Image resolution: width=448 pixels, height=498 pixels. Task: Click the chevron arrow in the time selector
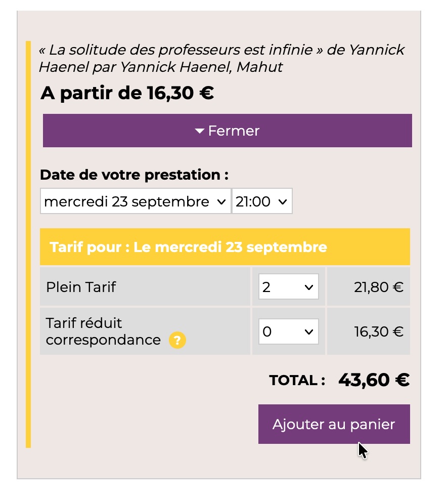click(283, 201)
